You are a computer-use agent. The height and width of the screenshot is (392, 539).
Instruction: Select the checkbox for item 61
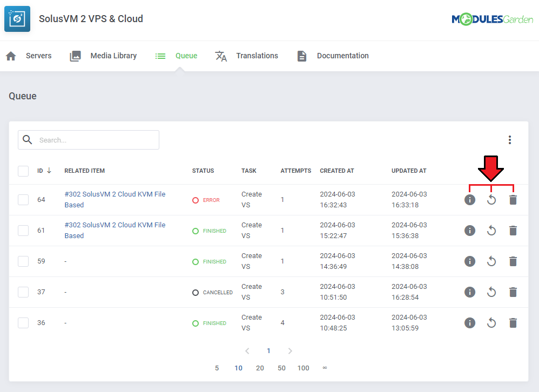pyautogui.click(x=23, y=231)
